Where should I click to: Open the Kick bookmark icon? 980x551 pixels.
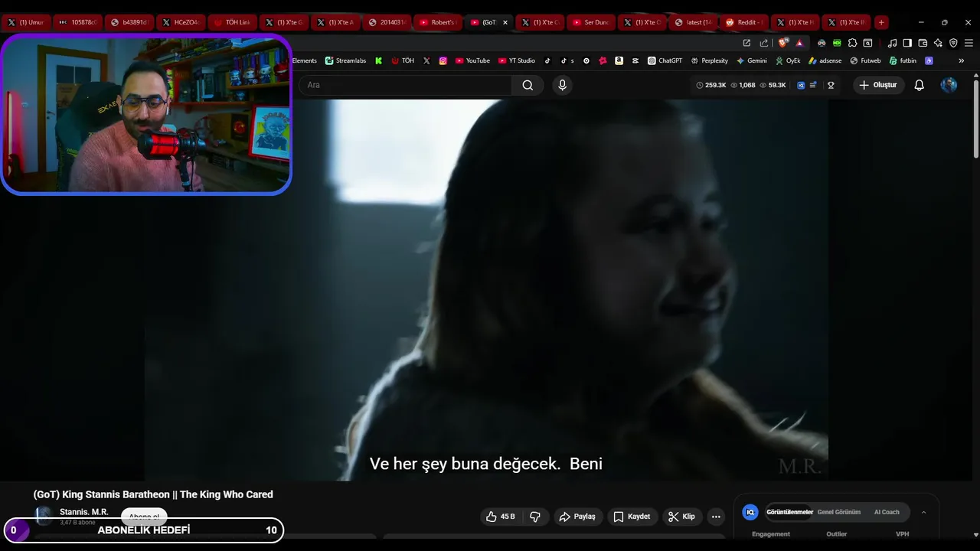pyautogui.click(x=378, y=60)
